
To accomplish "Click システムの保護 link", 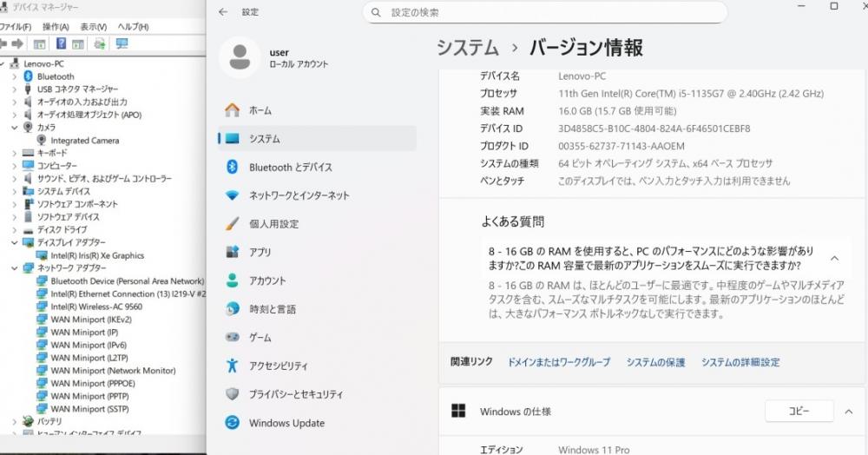I will click(655, 362).
